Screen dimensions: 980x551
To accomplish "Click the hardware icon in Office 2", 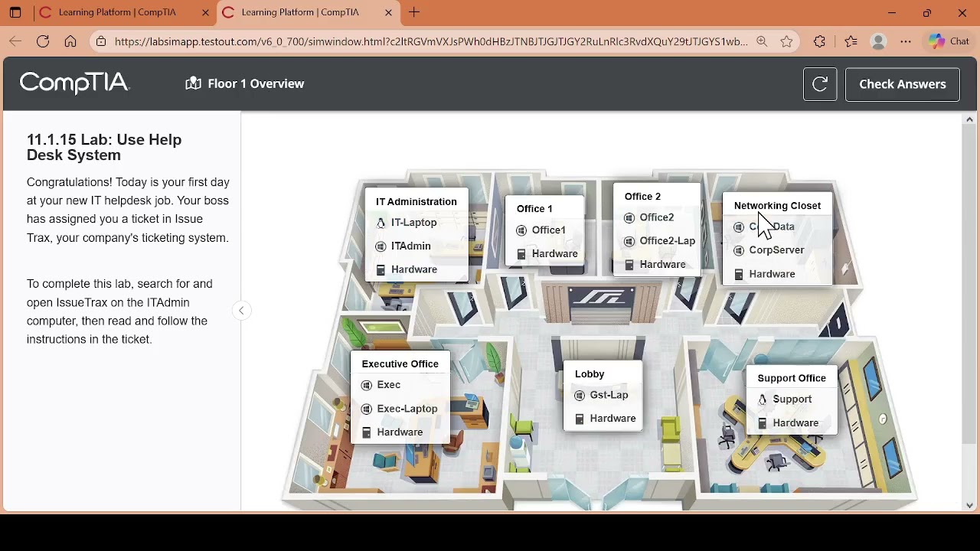I will tap(629, 266).
